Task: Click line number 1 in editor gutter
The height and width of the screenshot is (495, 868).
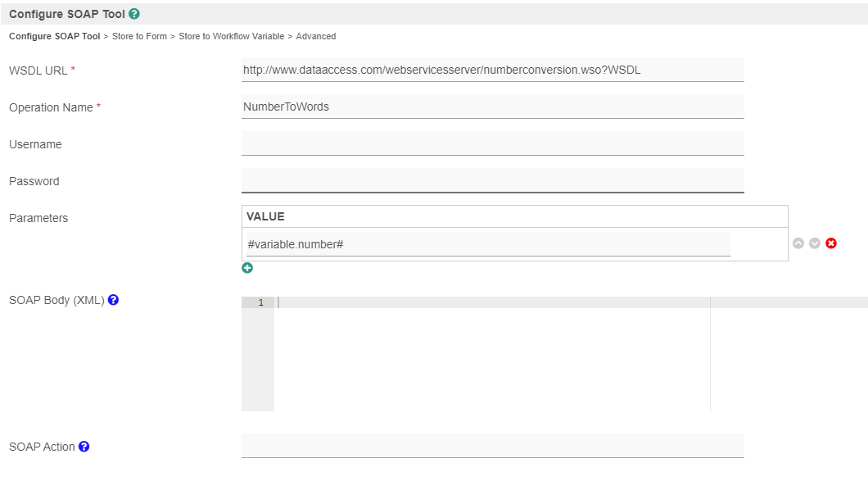Action: 260,302
